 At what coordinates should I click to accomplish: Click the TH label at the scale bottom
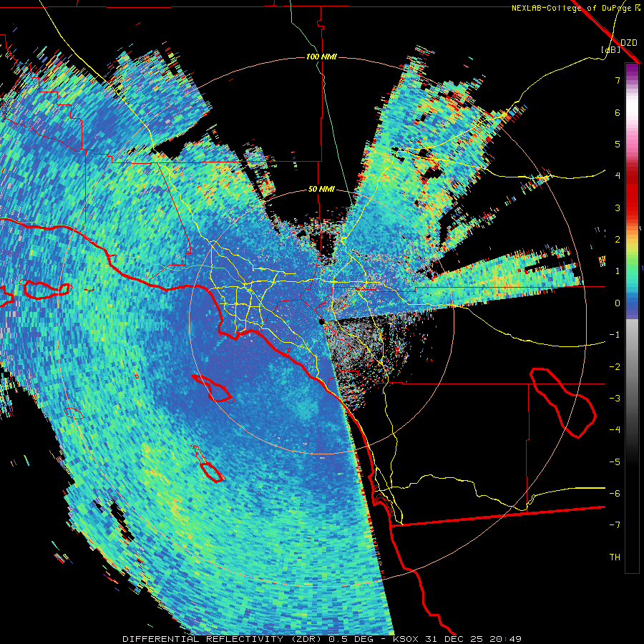click(x=615, y=557)
